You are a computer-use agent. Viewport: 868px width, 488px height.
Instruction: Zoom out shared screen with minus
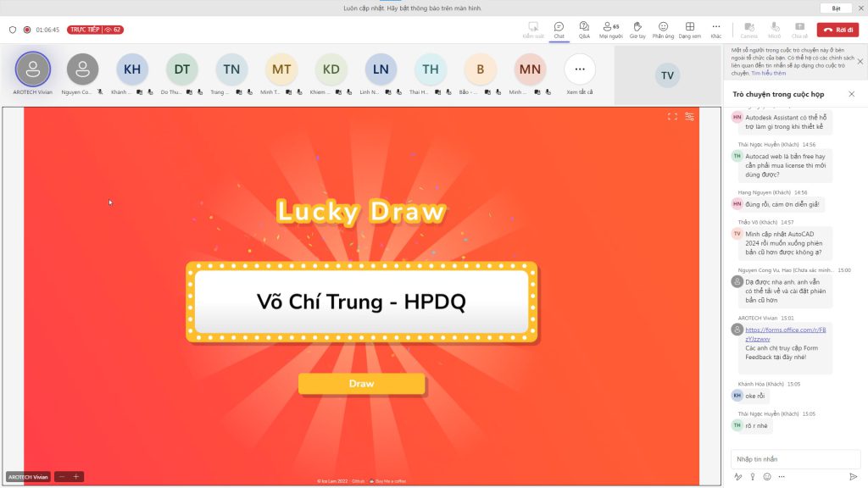tap(62, 476)
